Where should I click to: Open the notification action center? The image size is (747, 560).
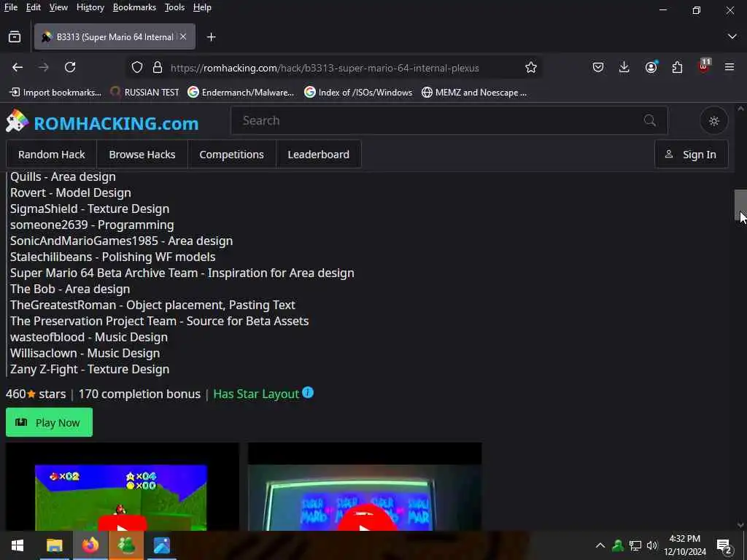(x=724, y=545)
